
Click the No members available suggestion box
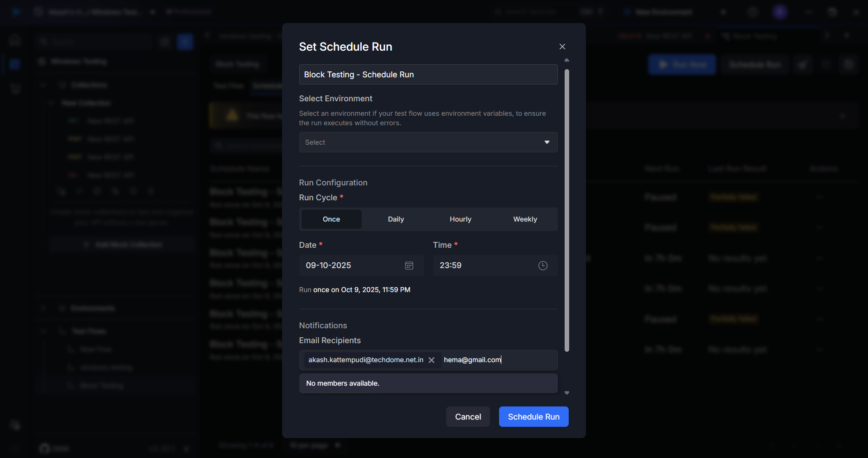[428, 383]
